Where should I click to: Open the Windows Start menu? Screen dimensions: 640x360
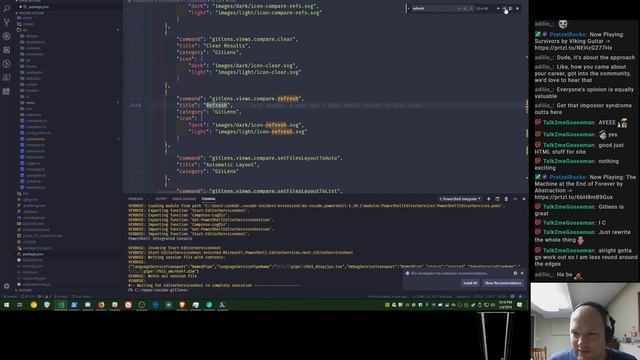pos(6,305)
